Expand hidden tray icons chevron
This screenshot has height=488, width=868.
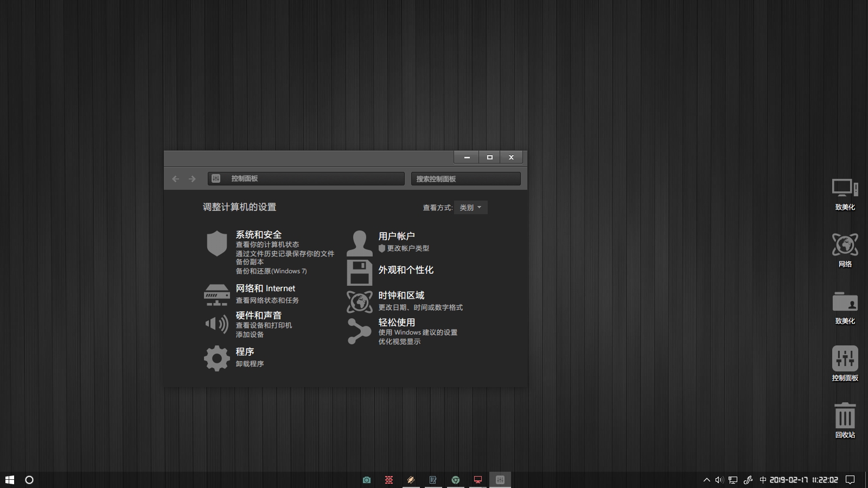pyautogui.click(x=706, y=480)
